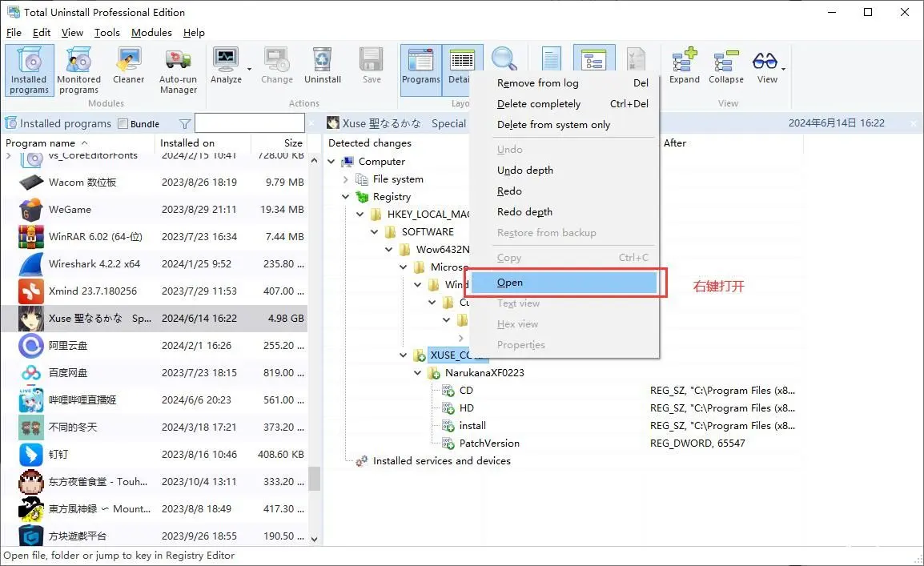Open the Auto-run Manager
924x566 pixels.
(x=178, y=70)
